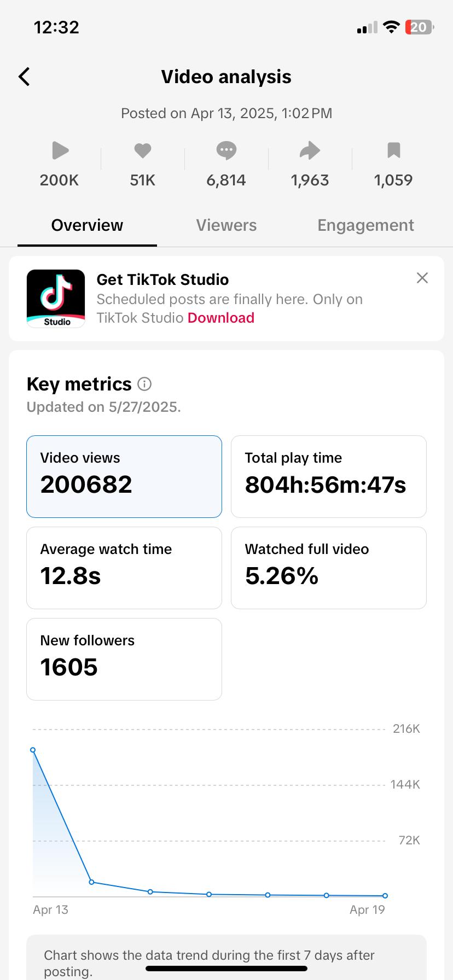Viewport: 453px width, 980px height.
Task: Tap the bookmark icon with 1,059 saves
Action: (x=393, y=150)
